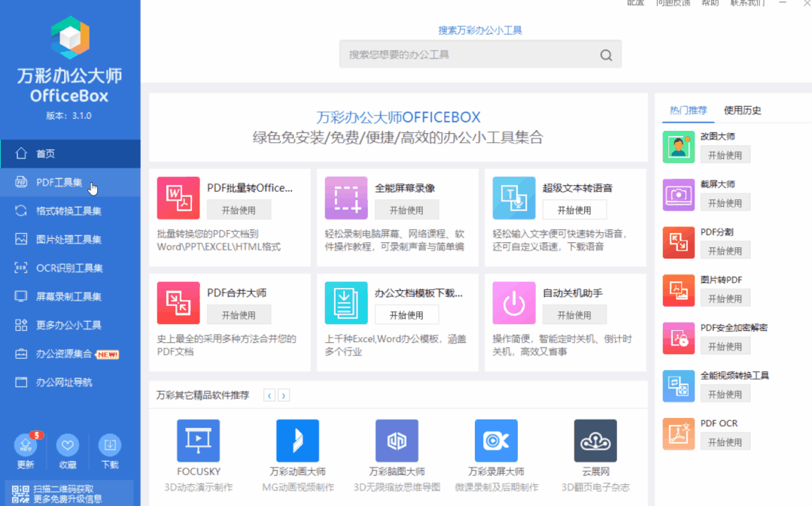
Task: Open the 办公文档模板下载 download icon
Action: [x=346, y=303]
